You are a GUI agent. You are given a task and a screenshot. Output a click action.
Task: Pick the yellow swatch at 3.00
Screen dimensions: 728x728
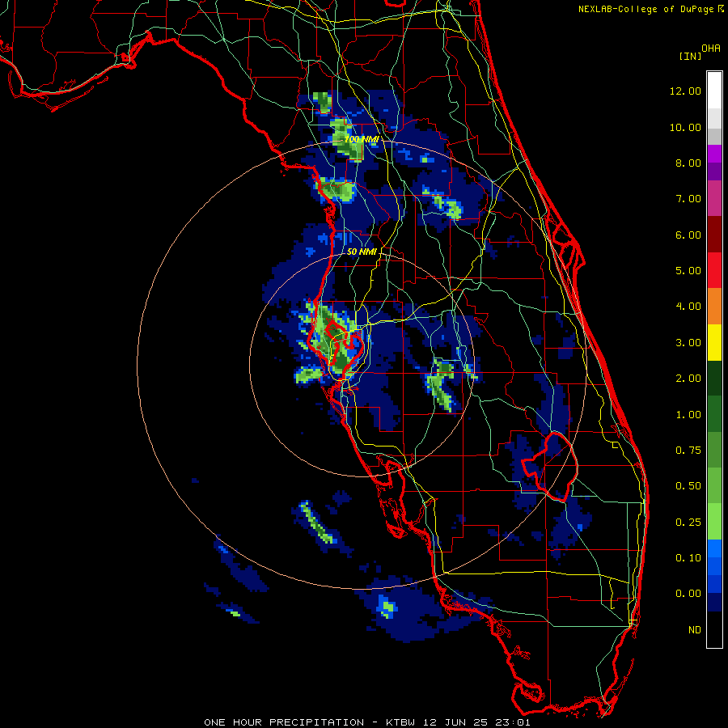pos(714,342)
